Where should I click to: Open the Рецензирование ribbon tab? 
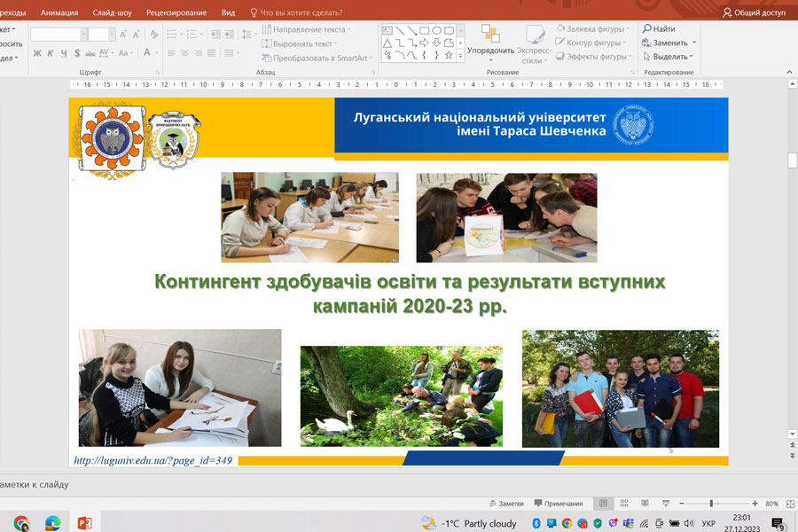[178, 13]
